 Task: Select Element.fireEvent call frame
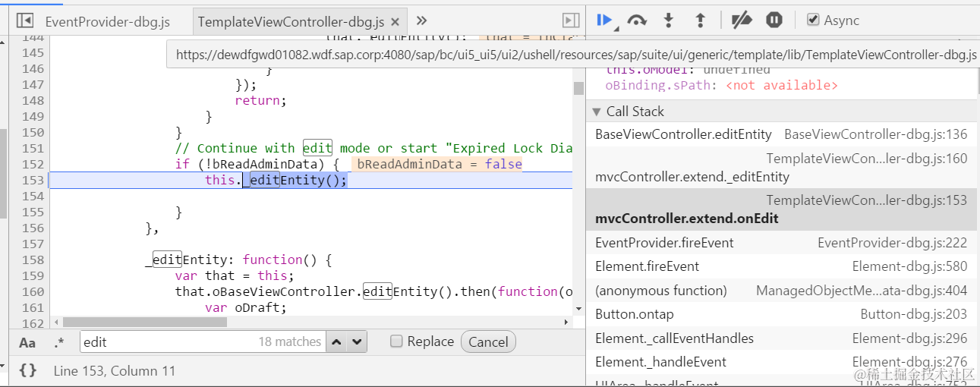click(x=781, y=266)
